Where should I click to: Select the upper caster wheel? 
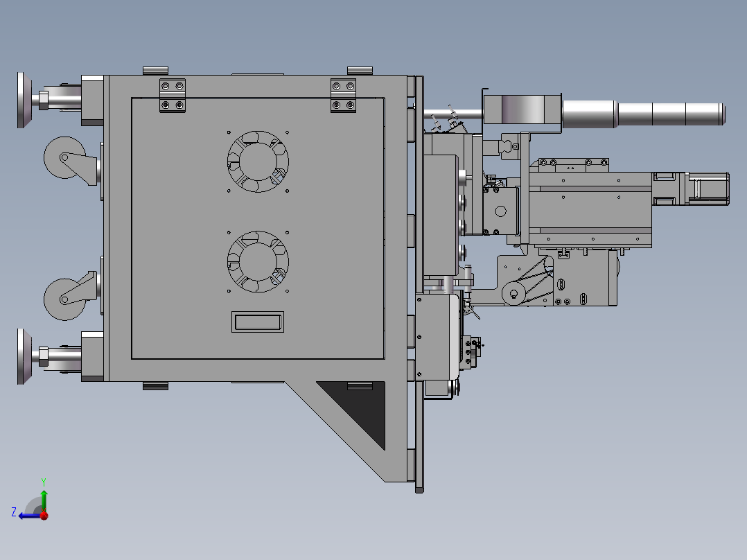(65, 157)
